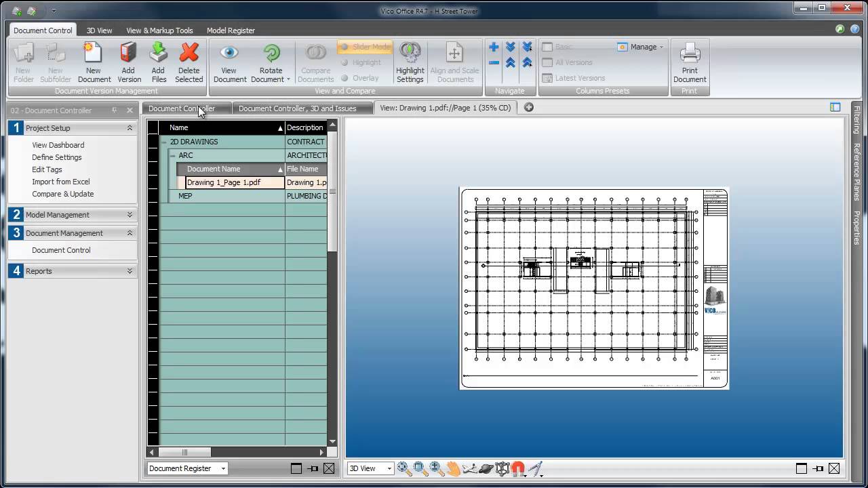Select the View: Drawing 1.pdf tab
This screenshot has width=868, height=488.
[446, 108]
